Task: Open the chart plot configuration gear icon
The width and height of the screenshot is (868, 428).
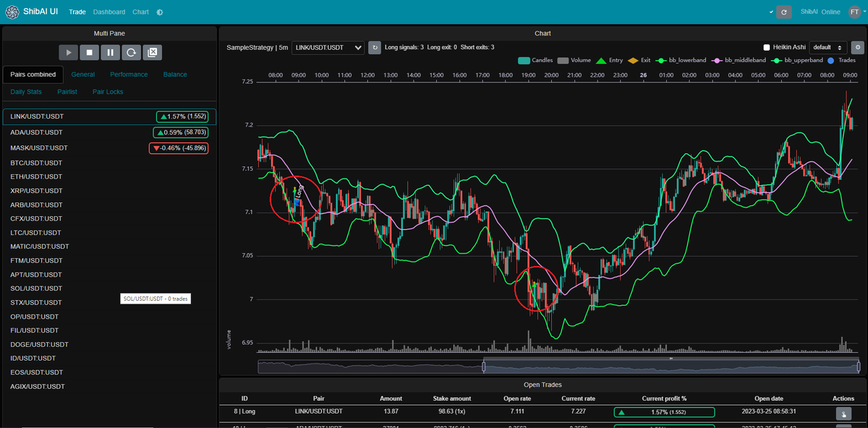Action: coord(858,47)
